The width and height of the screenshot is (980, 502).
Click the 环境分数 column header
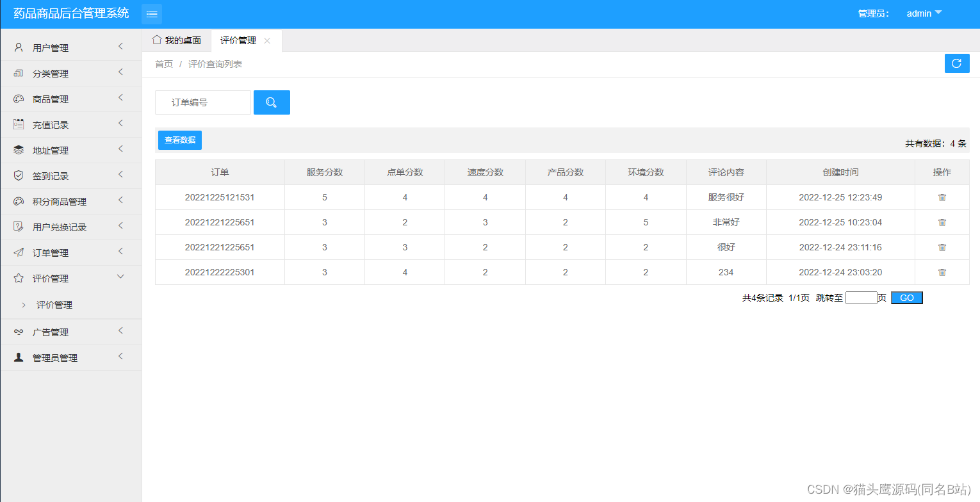coord(646,172)
